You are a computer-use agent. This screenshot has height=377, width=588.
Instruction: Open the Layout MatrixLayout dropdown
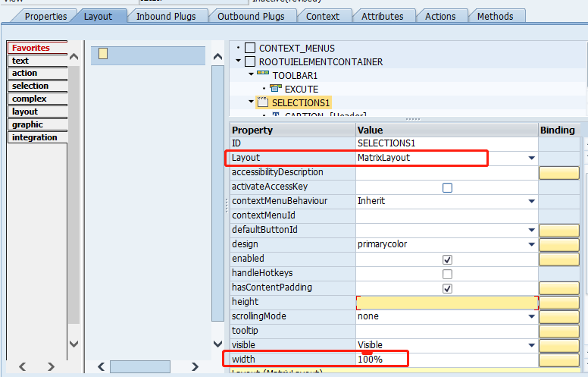[x=531, y=158]
